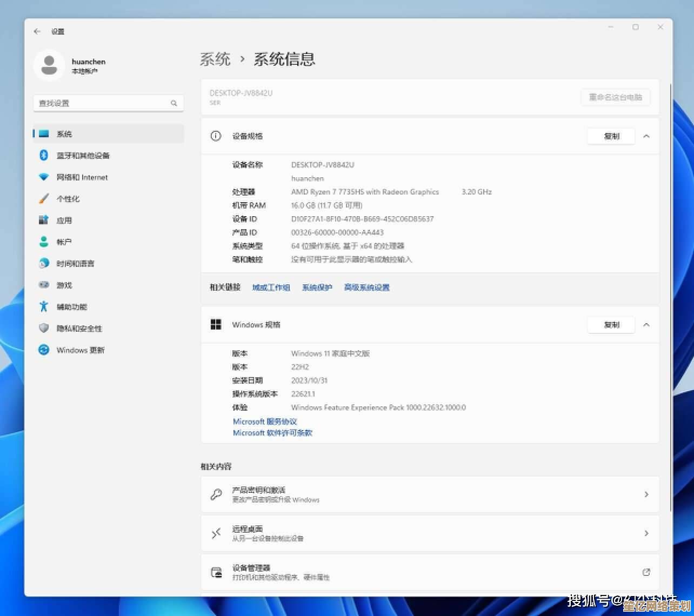
Task: Open 产品密钥和激活 via right chevron
Action: 646,494
